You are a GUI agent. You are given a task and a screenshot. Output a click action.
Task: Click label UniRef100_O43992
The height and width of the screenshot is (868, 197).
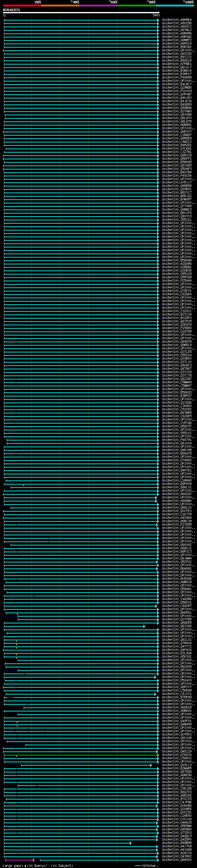click(x=176, y=857)
